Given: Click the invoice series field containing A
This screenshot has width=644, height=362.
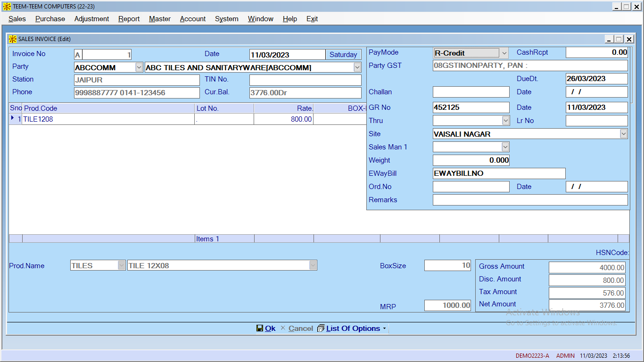Looking at the screenshot, I should click(78, 55).
